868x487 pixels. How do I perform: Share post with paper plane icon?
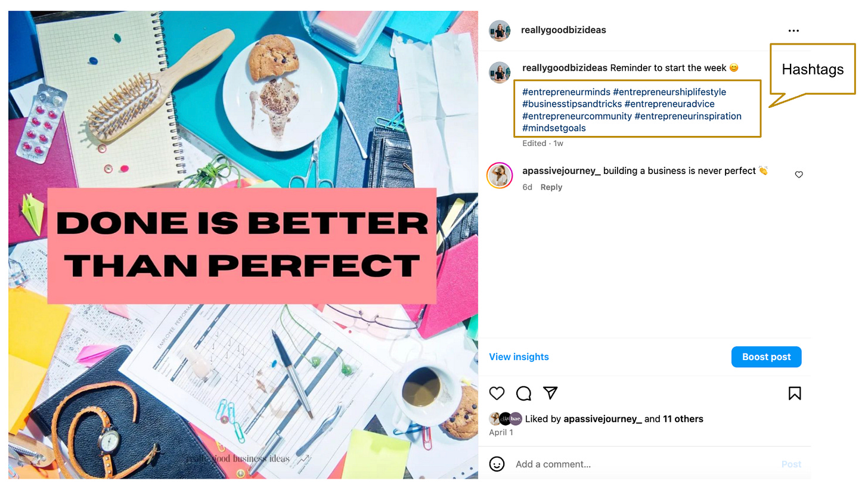550,392
